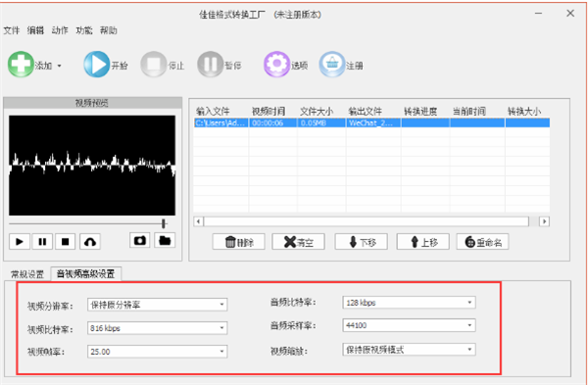This screenshot has height=385, width=588.
Task: Expand the 音频采样率 44100 dropdown
Action: (469, 325)
